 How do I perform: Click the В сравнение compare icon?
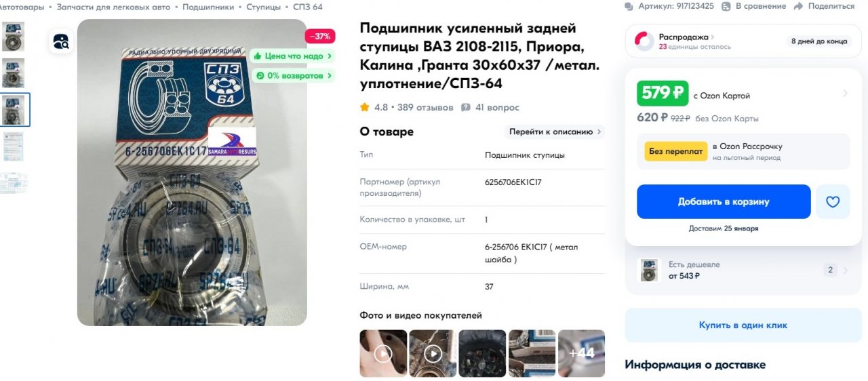pos(727,6)
